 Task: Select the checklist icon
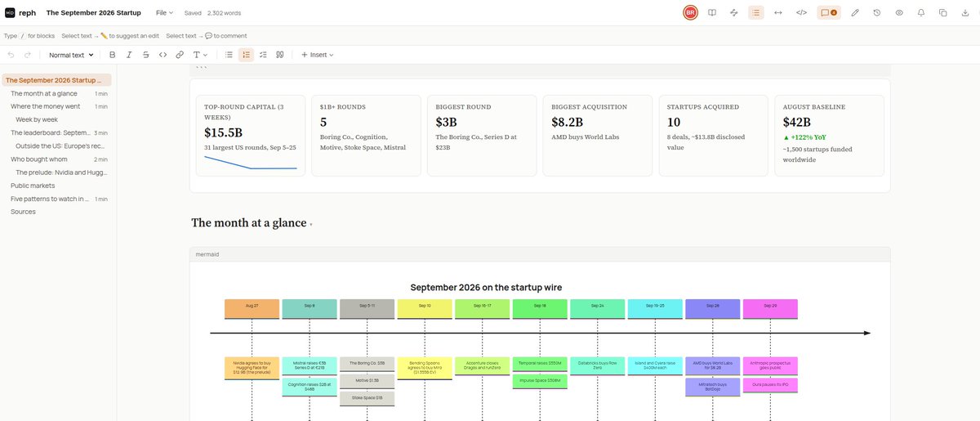263,55
